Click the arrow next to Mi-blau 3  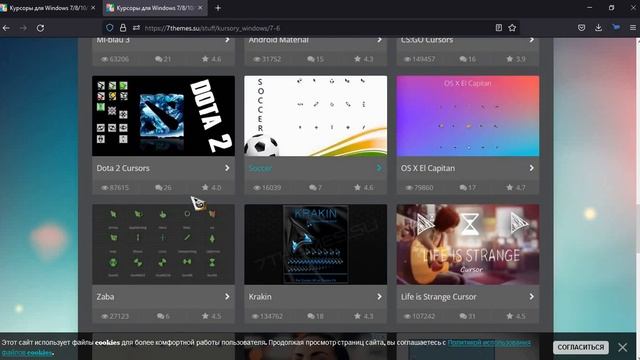(227, 40)
